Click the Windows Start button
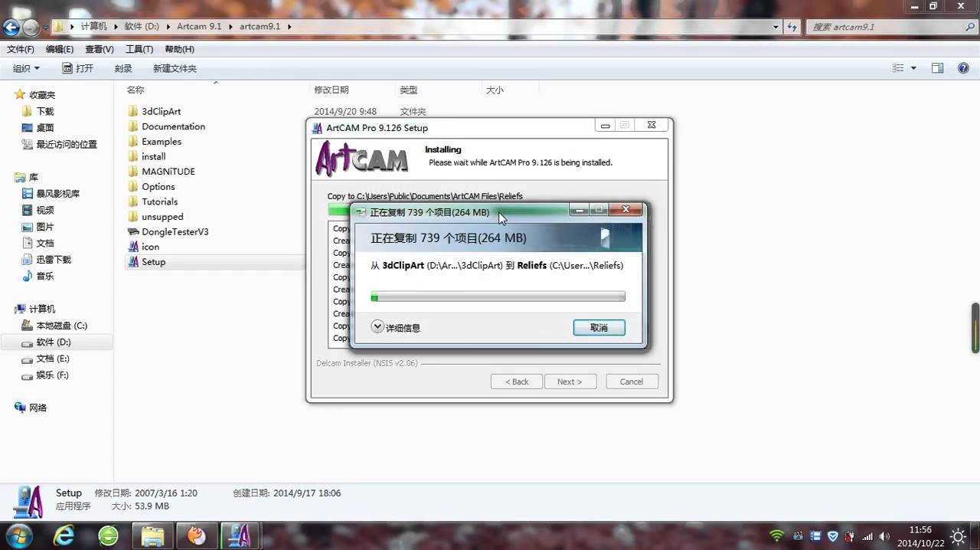 [x=18, y=535]
